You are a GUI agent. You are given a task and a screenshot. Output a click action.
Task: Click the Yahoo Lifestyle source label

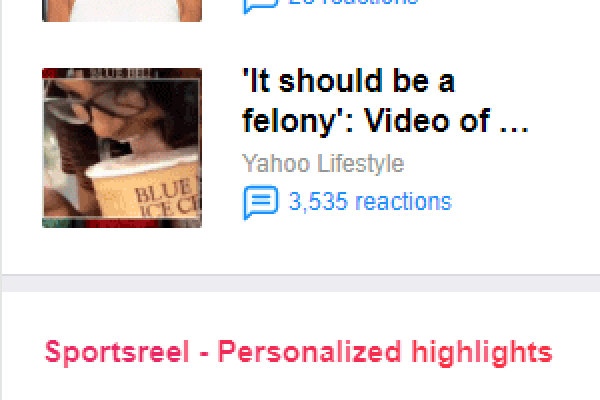(323, 163)
